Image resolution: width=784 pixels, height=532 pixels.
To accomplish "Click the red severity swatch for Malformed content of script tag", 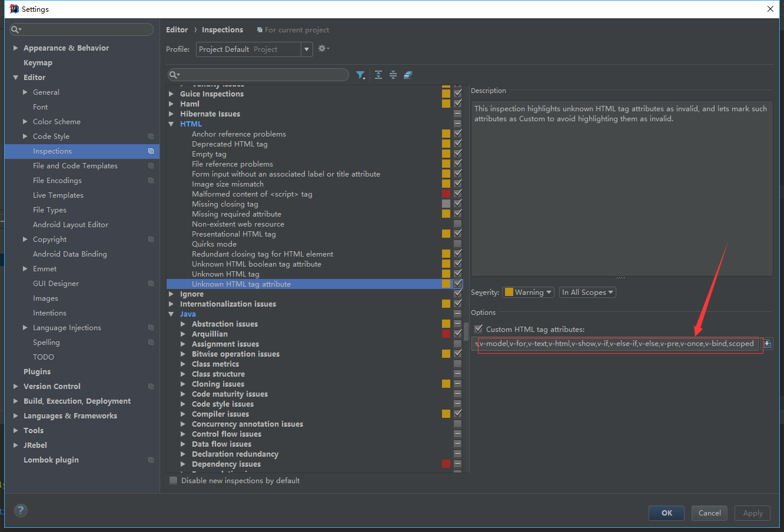I will (446, 194).
